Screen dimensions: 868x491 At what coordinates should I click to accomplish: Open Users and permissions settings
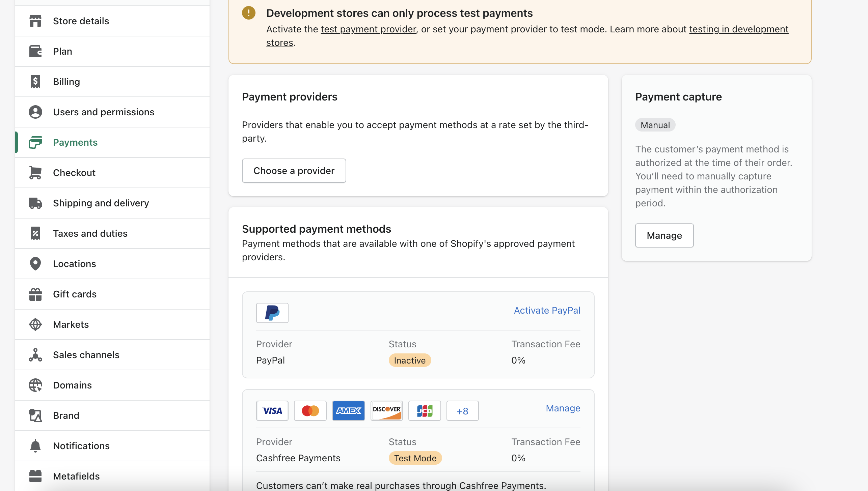104,112
